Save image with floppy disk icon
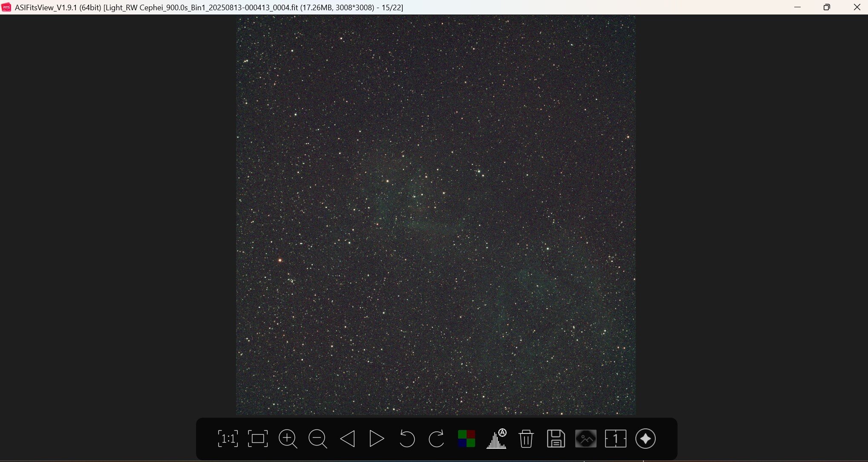 pos(556,439)
